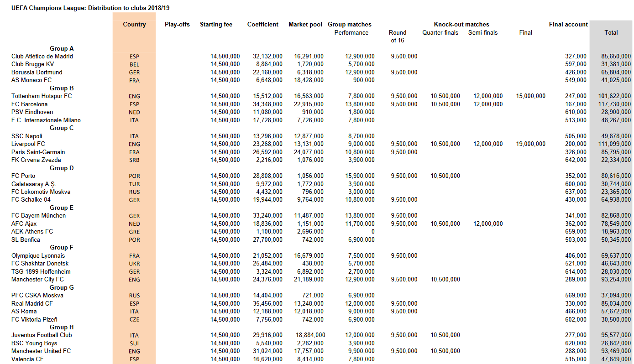
Task: Click the 'FC Bayern München' cell
Action: (x=38, y=215)
